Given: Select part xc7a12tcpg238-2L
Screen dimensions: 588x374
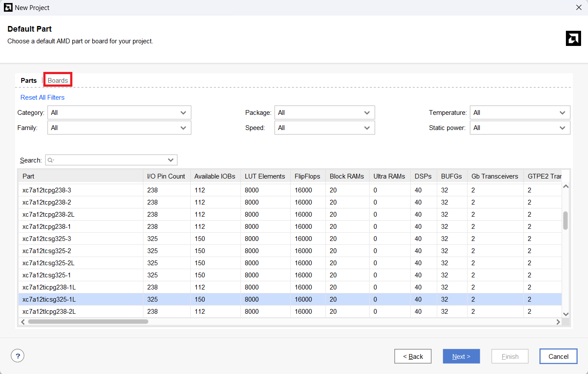Looking at the screenshot, I should tap(290, 215).
